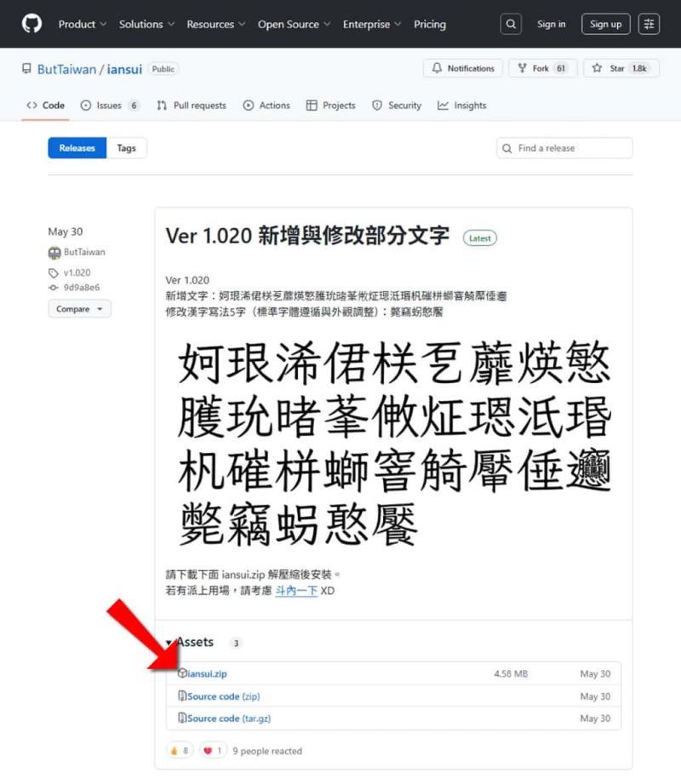The width and height of the screenshot is (681, 784).
Task: React with the thumbs up emoji
Action: pos(180,751)
